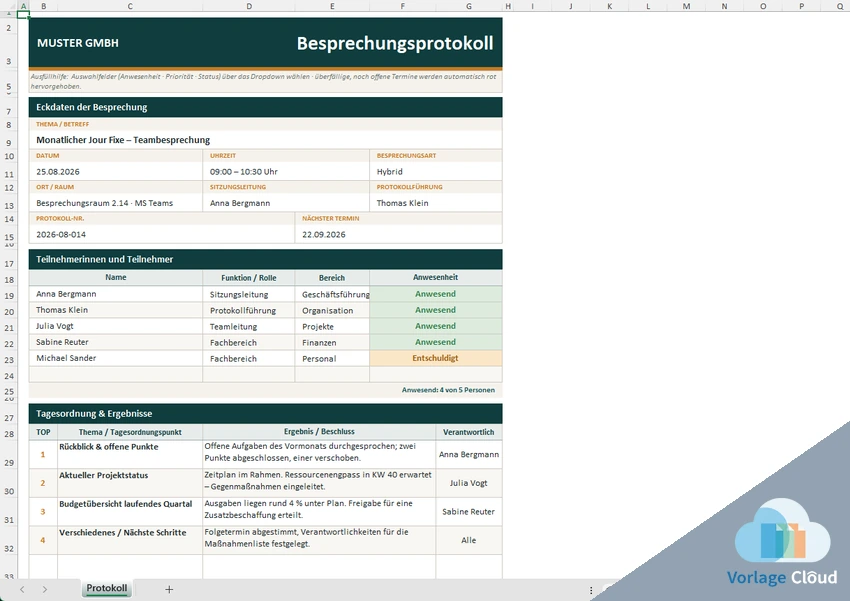Select column D header
Screen dimensions: 850x601
[x=249, y=6]
